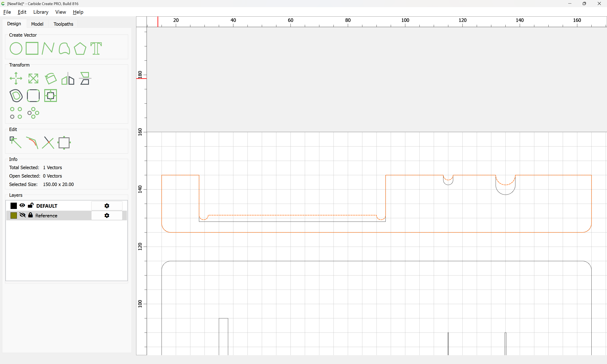Choose the Polyline drawing tool

click(48, 48)
